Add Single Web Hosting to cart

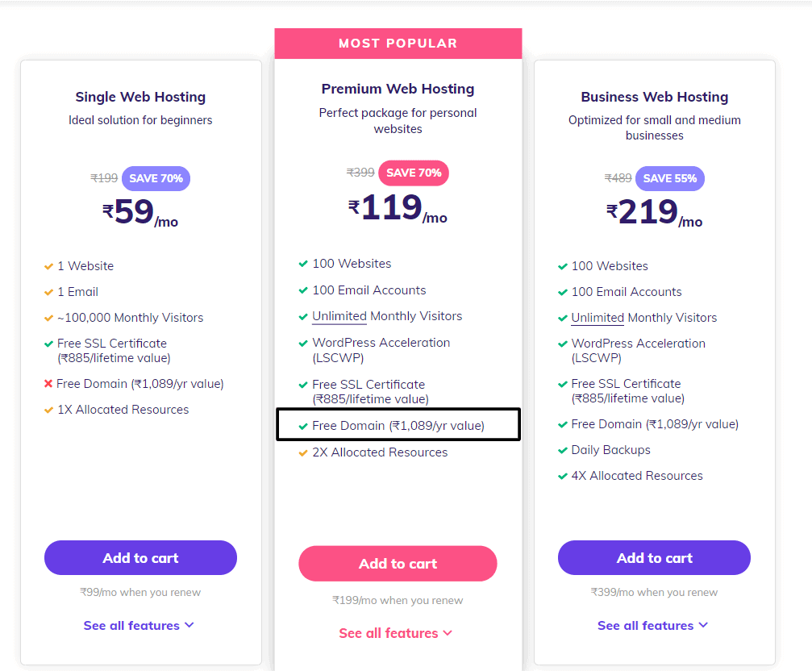tap(140, 557)
